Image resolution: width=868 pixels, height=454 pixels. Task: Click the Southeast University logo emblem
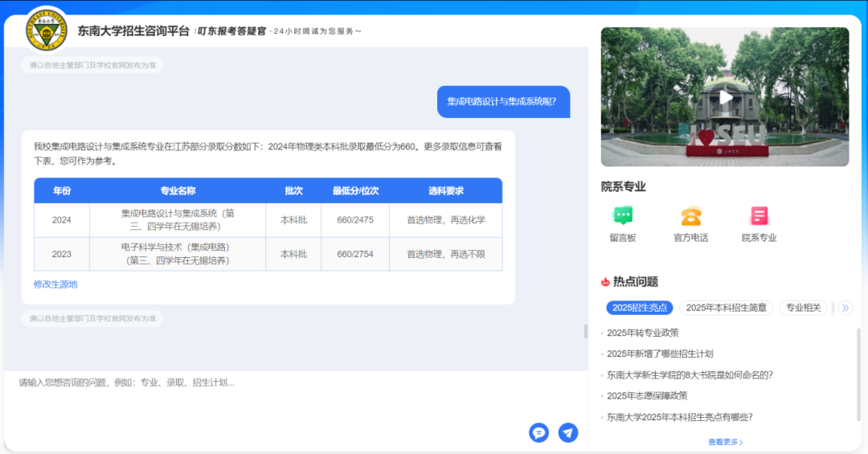click(x=47, y=31)
